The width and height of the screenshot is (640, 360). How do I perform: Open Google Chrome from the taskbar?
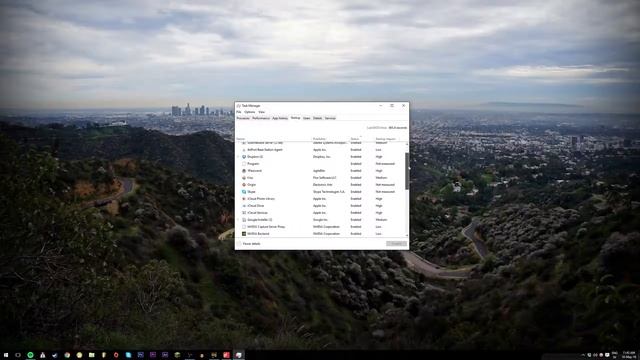[67, 355]
